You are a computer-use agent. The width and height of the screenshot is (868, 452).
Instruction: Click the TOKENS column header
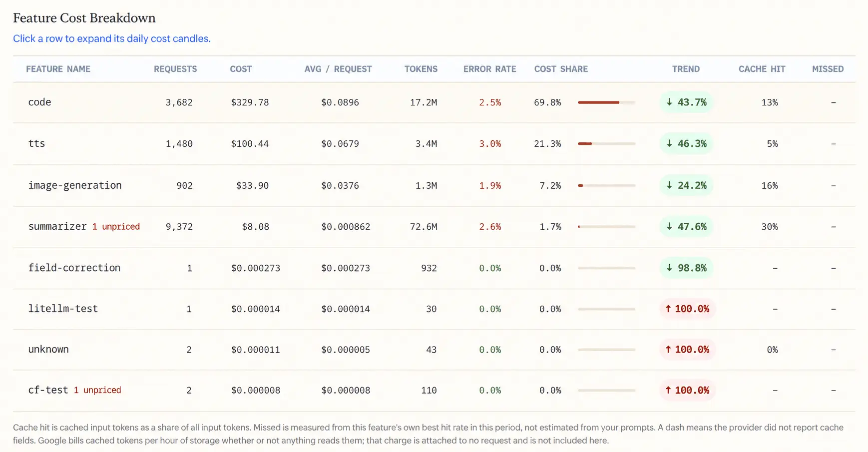[x=421, y=69]
